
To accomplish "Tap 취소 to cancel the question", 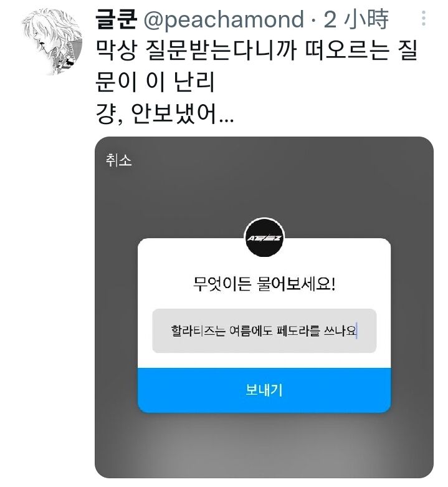I will (118, 160).
